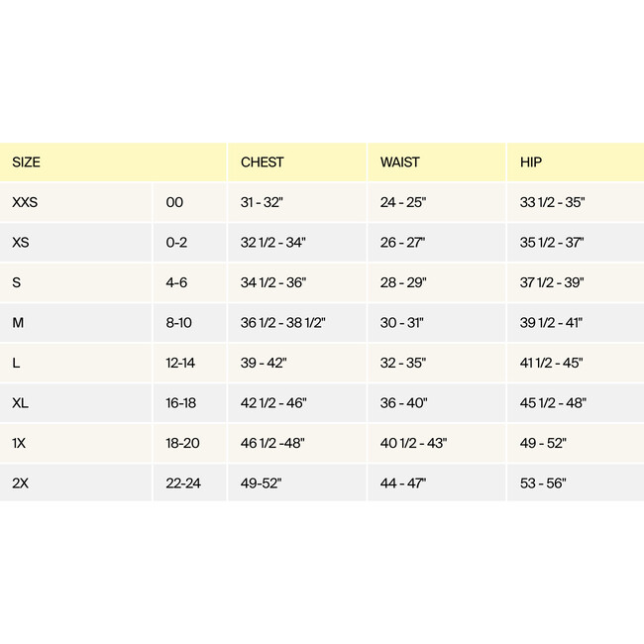Click the HIP column header
The image size is (644, 644).
(531, 162)
